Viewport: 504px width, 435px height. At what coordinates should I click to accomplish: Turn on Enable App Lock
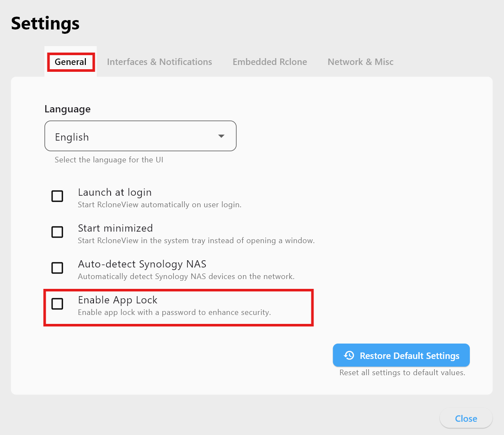pyautogui.click(x=57, y=304)
